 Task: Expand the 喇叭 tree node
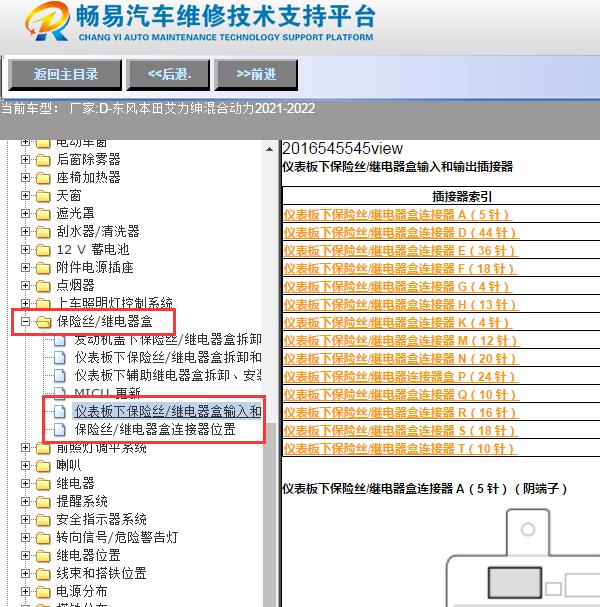[25, 465]
